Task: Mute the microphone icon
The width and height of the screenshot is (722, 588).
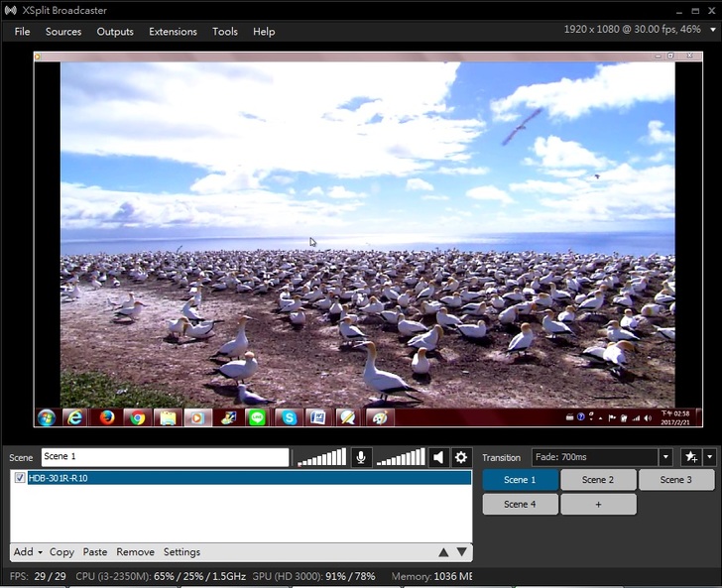Action: pyautogui.click(x=361, y=457)
